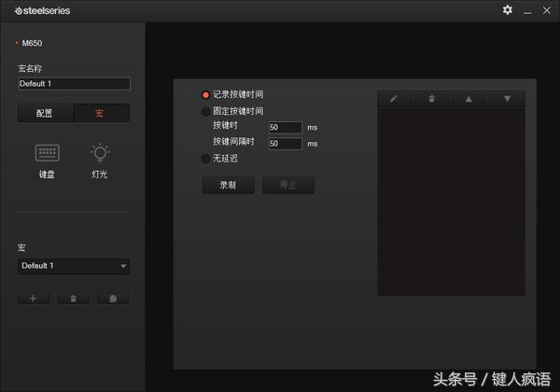
Task: Delete macro using bottom-left trash button
Action: coord(73,299)
